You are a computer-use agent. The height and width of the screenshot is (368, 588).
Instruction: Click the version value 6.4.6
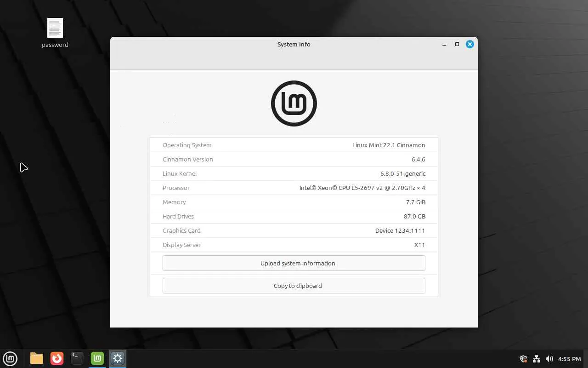tap(418, 159)
